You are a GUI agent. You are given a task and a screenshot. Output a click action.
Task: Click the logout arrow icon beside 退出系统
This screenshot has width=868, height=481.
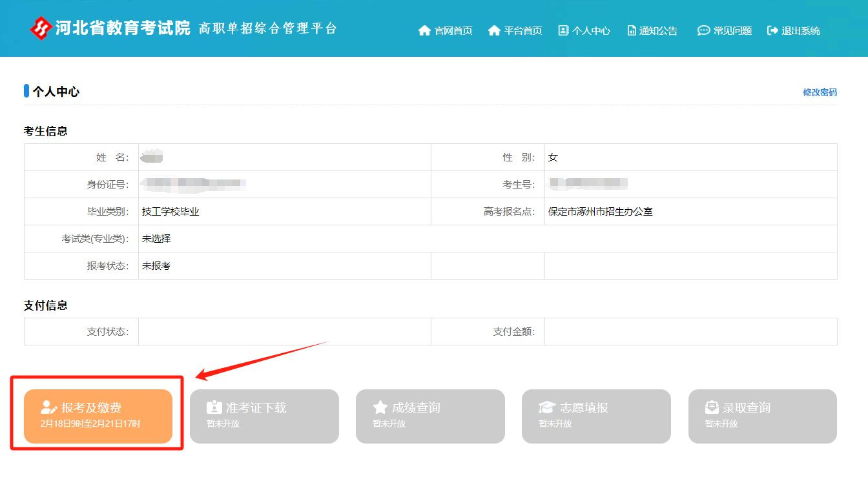(x=772, y=30)
